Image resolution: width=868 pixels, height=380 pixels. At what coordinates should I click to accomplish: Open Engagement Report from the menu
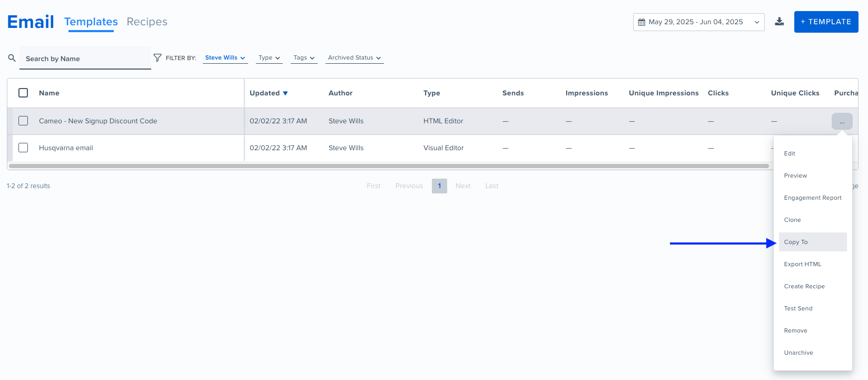tap(813, 198)
